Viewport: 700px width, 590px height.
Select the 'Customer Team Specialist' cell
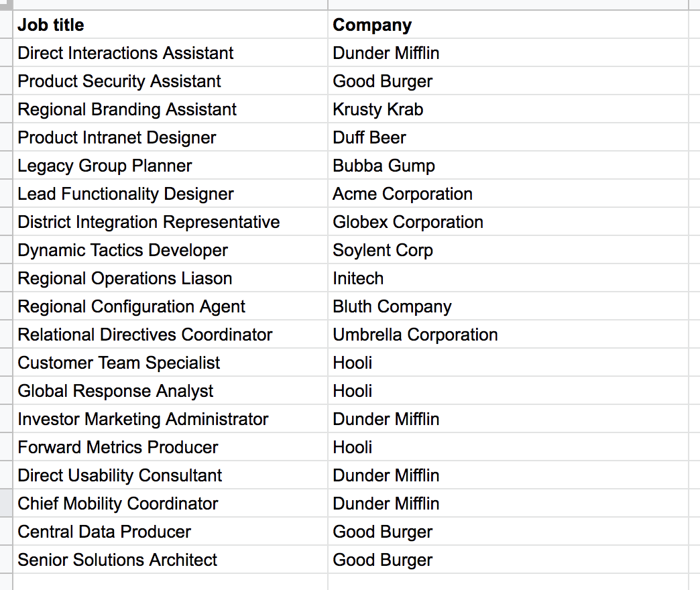pyautogui.click(x=170, y=362)
